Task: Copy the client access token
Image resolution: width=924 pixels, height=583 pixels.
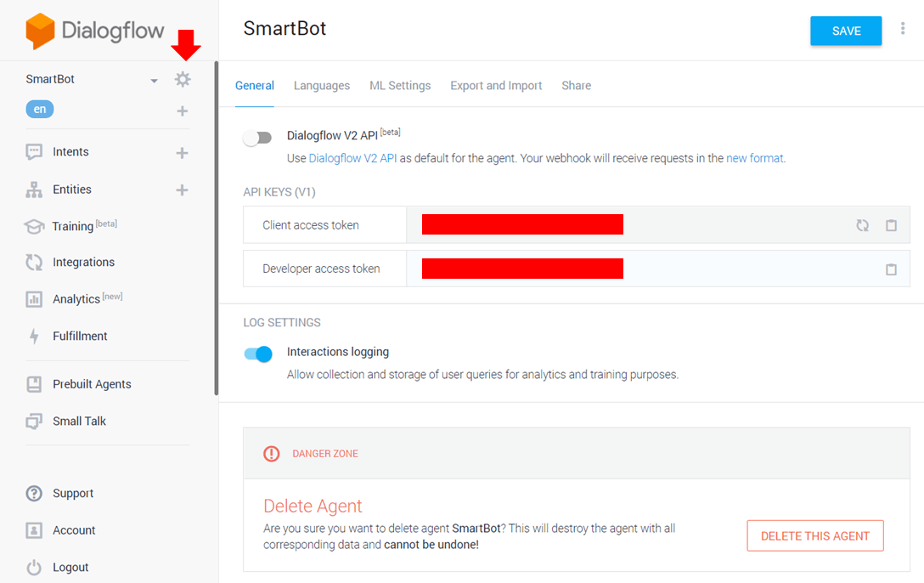Action: click(x=891, y=225)
